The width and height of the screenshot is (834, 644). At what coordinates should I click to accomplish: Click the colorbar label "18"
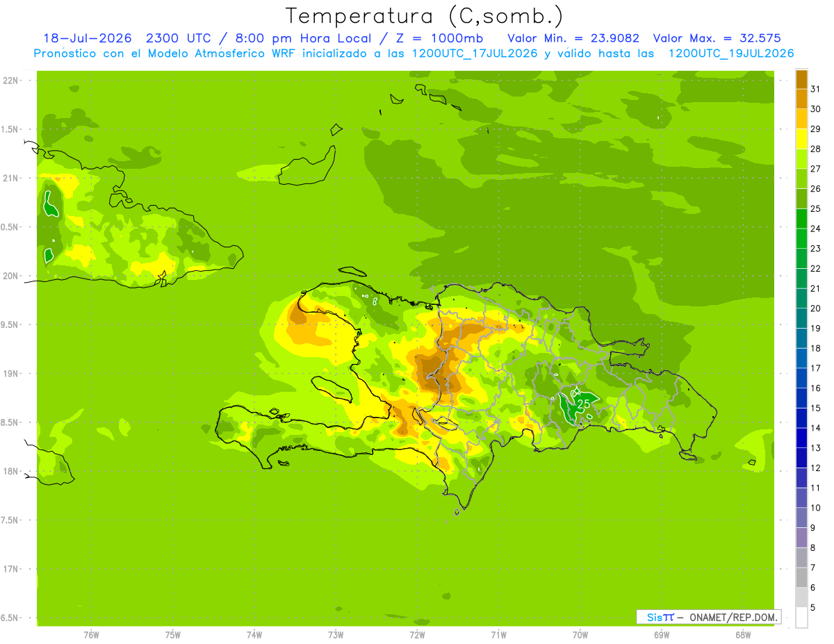816,349
